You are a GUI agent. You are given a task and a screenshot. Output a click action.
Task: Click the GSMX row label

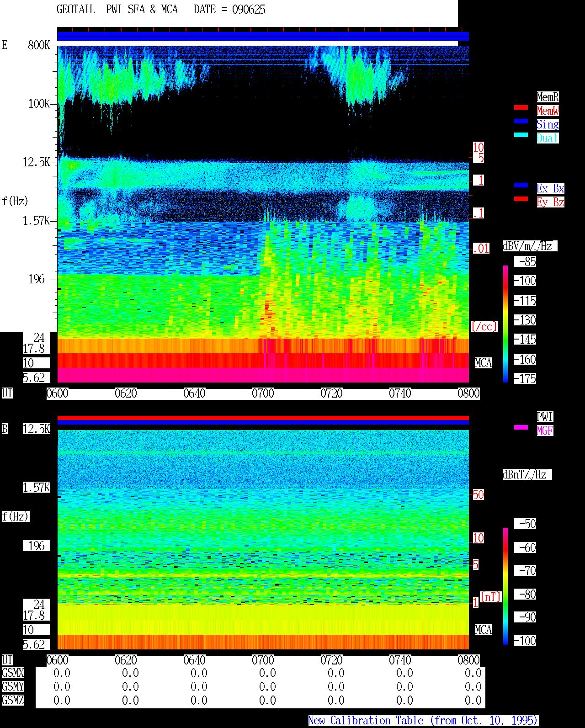click(13, 673)
